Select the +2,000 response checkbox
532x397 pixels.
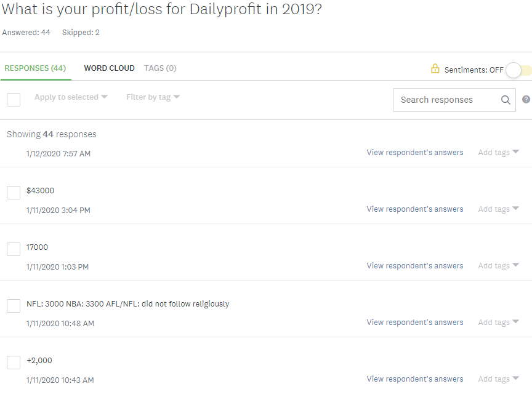tap(14, 363)
